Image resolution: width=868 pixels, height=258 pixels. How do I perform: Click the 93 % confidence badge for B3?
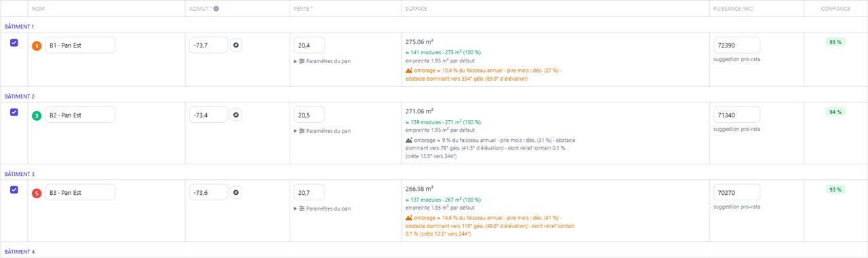click(x=835, y=189)
